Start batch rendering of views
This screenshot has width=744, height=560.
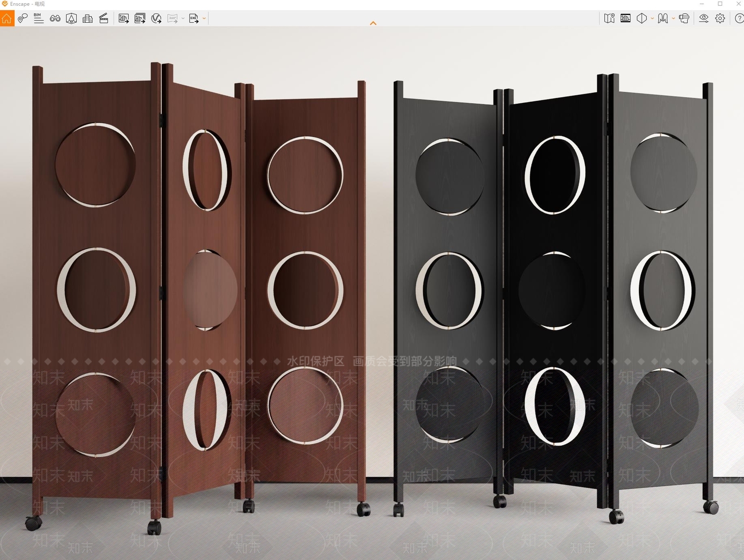pos(140,19)
